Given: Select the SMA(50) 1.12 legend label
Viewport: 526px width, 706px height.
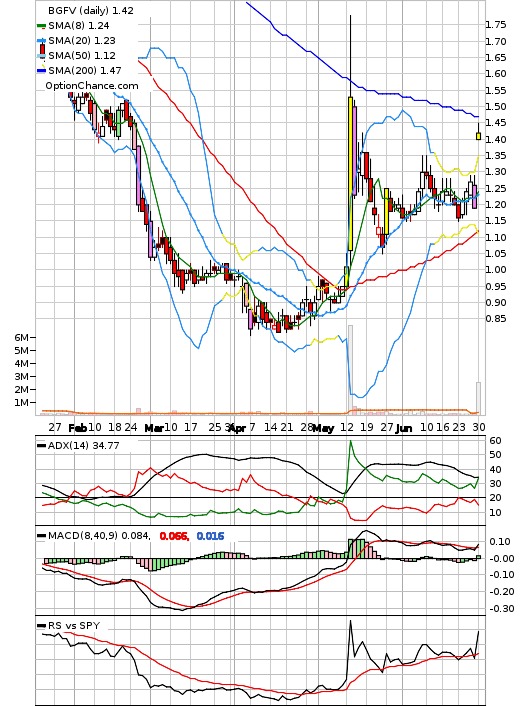Looking at the screenshot, I should point(82,55).
